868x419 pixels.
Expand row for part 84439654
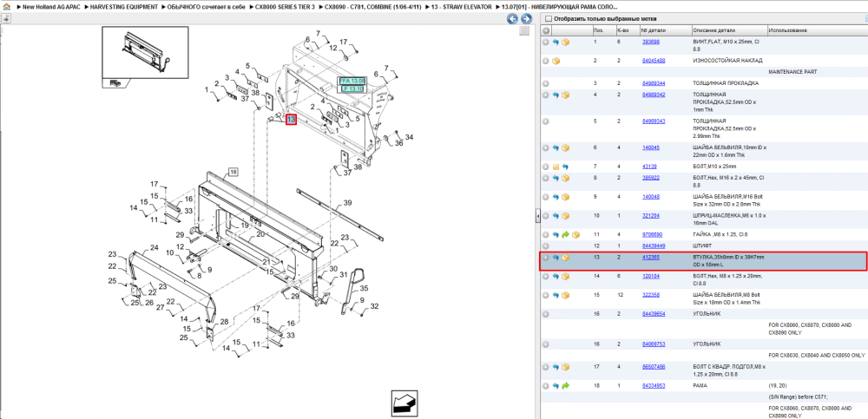point(546,314)
